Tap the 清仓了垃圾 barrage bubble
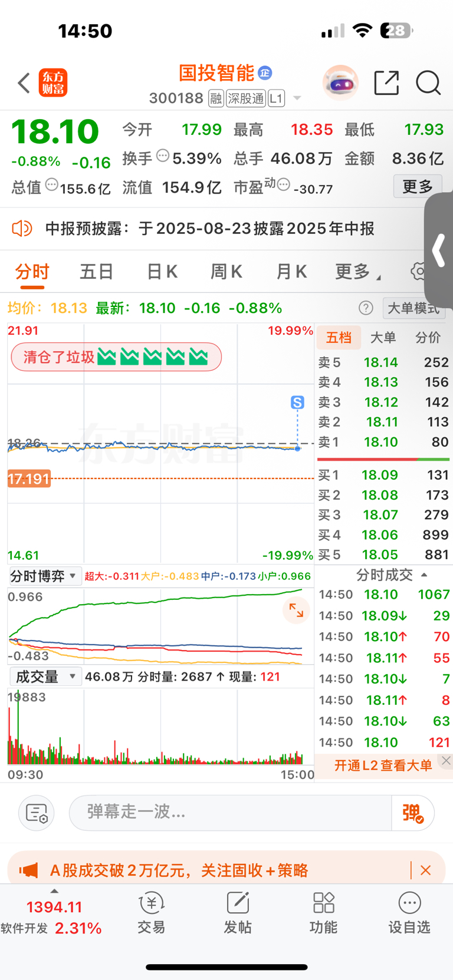The width and height of the screenshot is (453, 980). tap(116, 357)
